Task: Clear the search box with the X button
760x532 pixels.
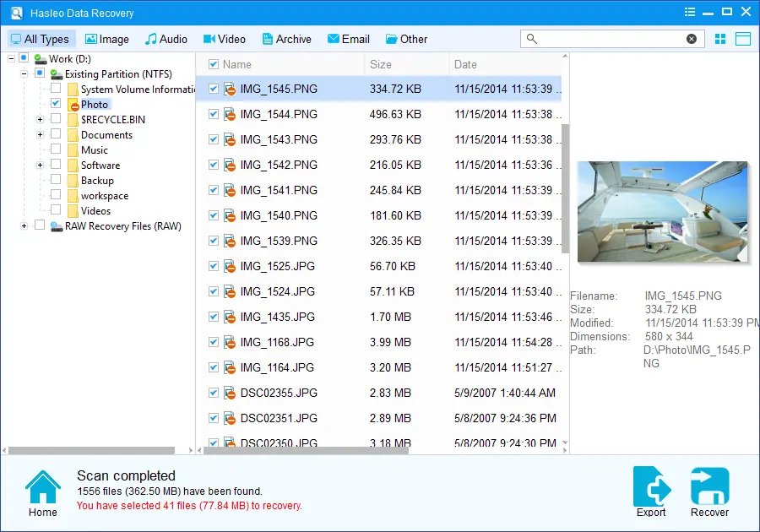Action: [x=692, y=38]
